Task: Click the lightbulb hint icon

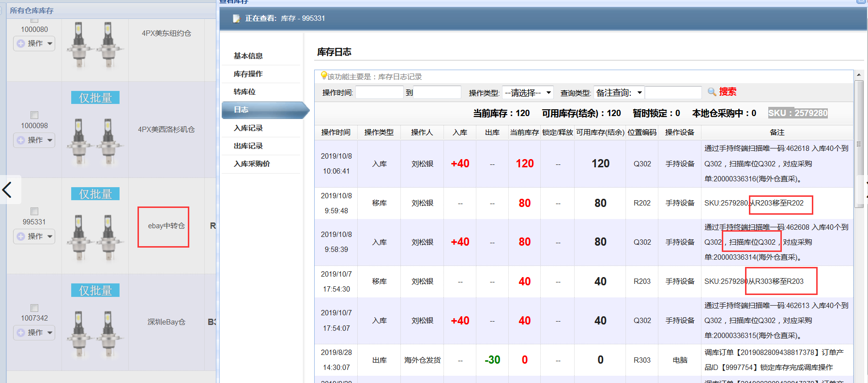Action: [x=324, y=75]
